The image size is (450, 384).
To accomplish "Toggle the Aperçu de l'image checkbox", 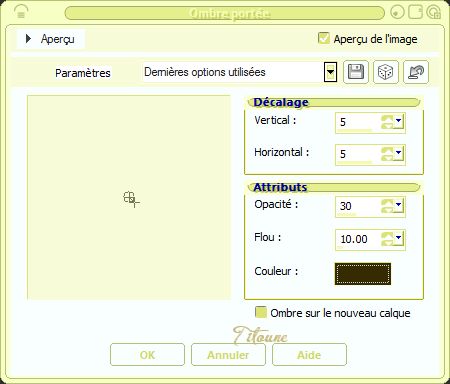I will coord(324,38).
